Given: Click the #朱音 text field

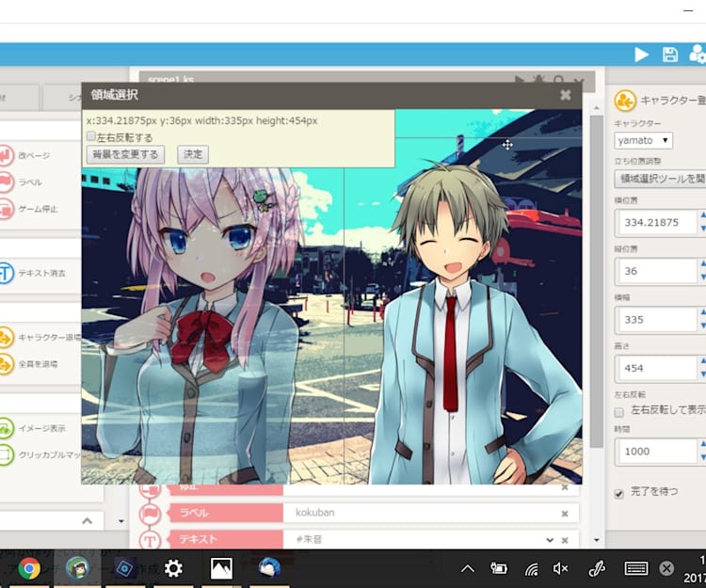Looking at the screenshot, I should click(x=412, y=539).
